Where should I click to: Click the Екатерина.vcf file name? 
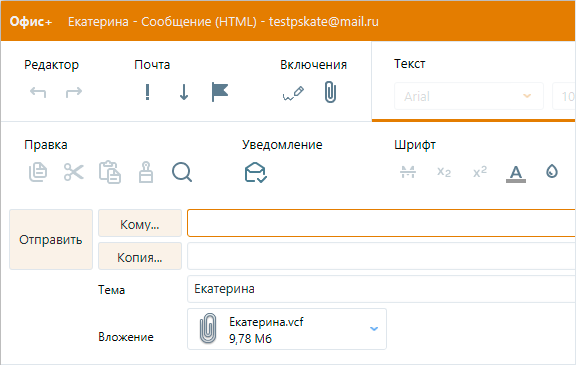click(266, 322)
